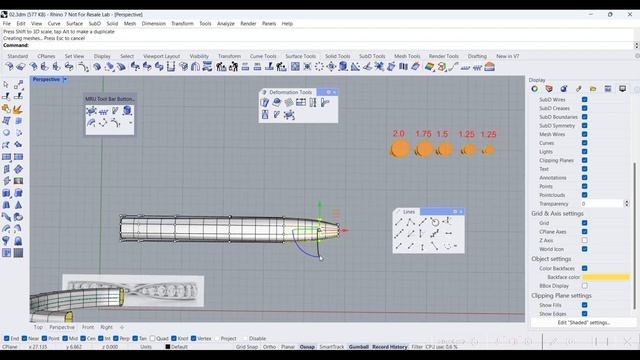Toggle the Mesh Wires checkbox
Viewport: 640px width, 360px height.
coord(584,134)
